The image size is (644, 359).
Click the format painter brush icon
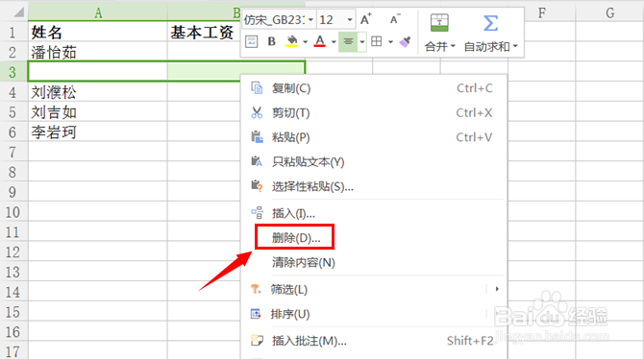pyautogui.click(x=405, y=41)
